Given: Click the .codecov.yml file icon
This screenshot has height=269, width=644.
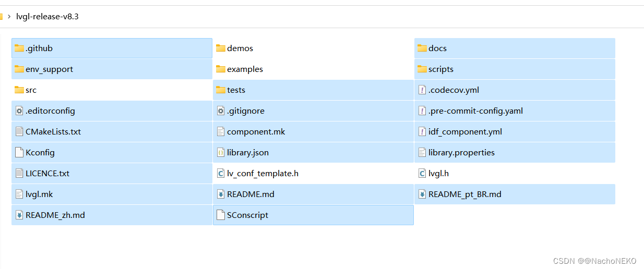Looking at the screenshot, I should (422, 90).
